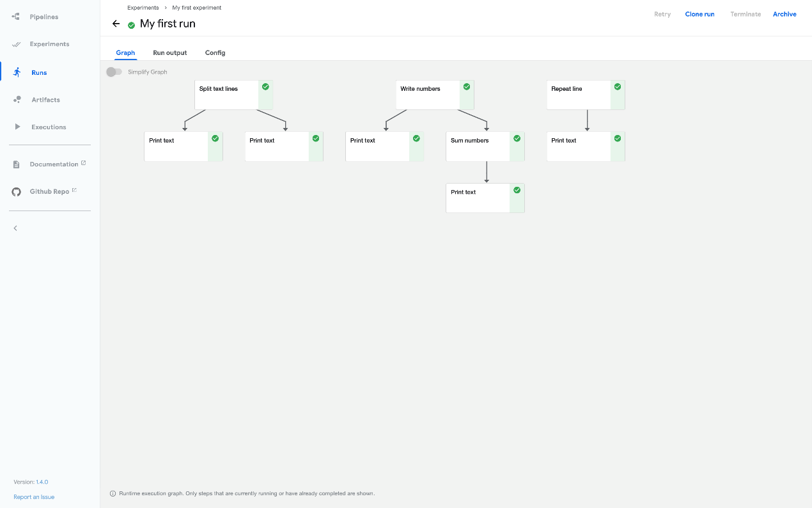The height and width of the screenshot is (508, 812).
Task: Switch to the Run output tab
Action: point(169,52)
